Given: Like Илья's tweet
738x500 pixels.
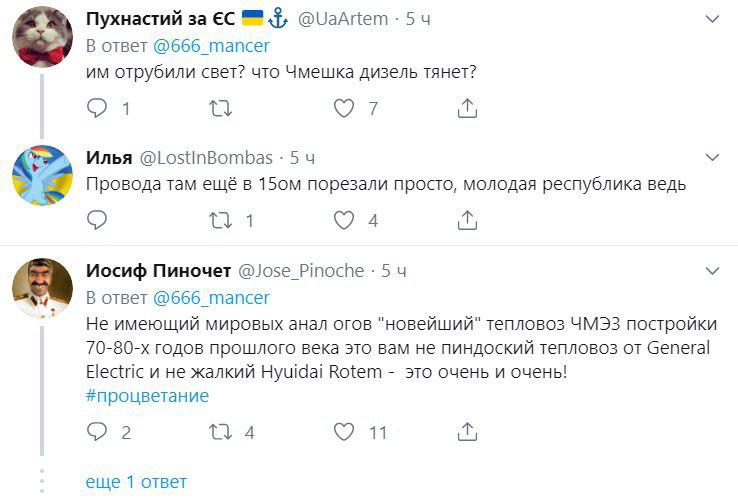Looking at the screenshot, I should tap(344, 220).
